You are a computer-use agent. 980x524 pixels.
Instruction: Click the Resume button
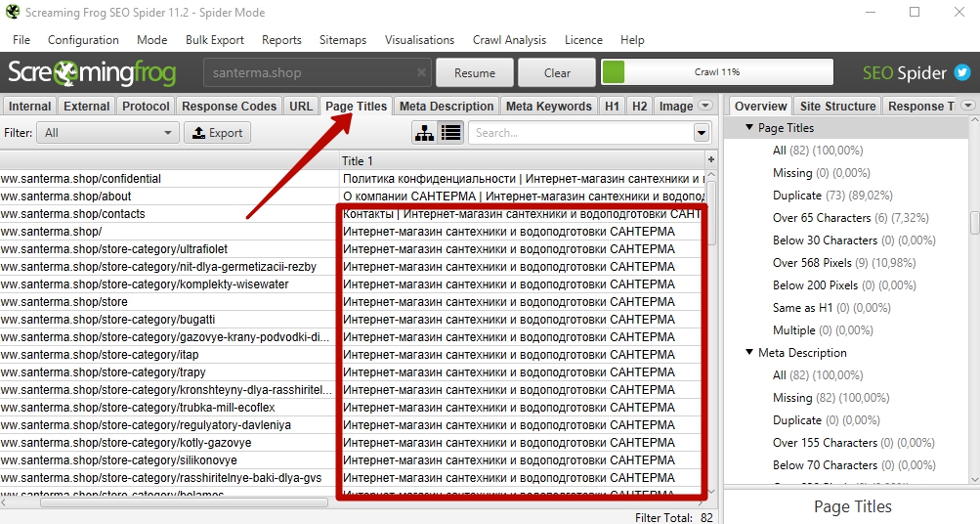[x=475, y=72]
